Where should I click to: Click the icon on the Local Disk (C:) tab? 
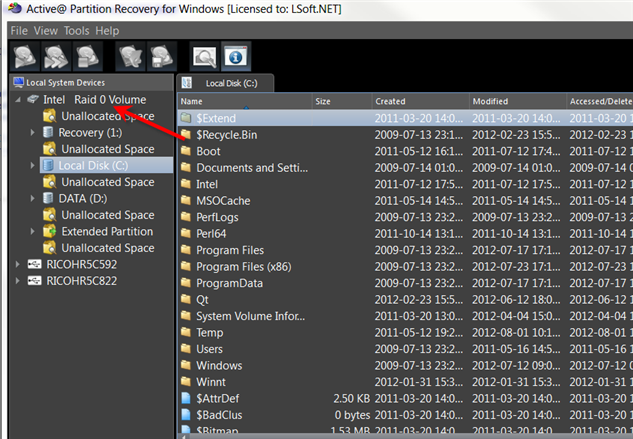point(187,83)
